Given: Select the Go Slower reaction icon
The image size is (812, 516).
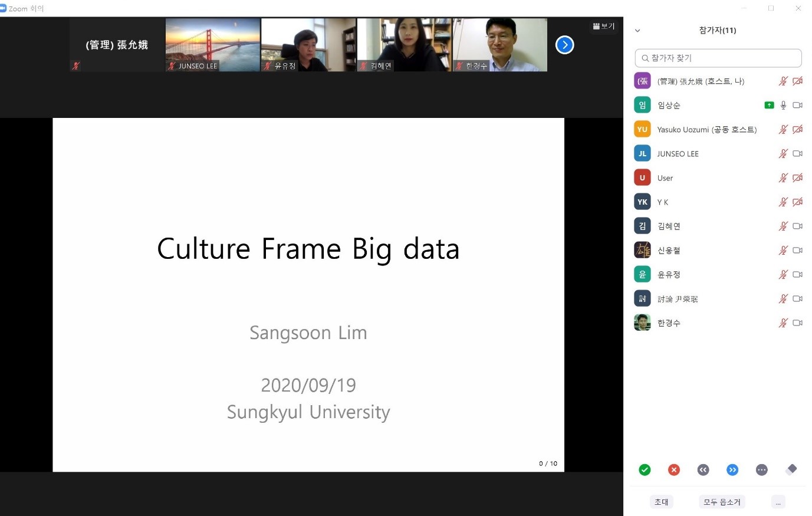Looking at the screenshot, I should tap(703, 469).
